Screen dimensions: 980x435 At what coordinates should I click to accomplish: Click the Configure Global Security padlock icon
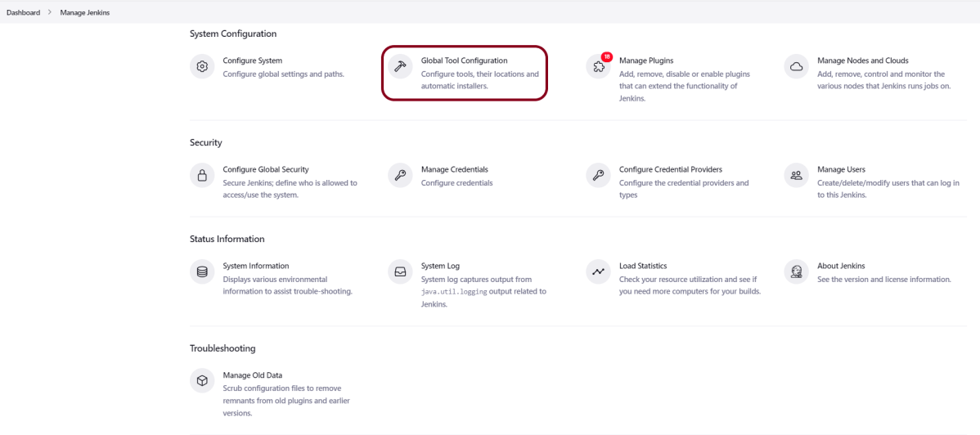click(202, 176)
